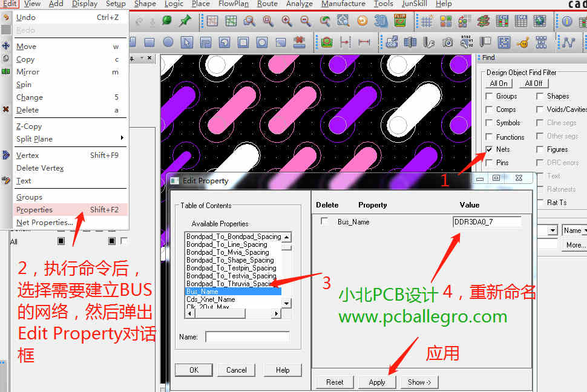This screenshot has width=587, height=392.
Task: Click the grid toggle toolbar icon
Action: point(427,21)
